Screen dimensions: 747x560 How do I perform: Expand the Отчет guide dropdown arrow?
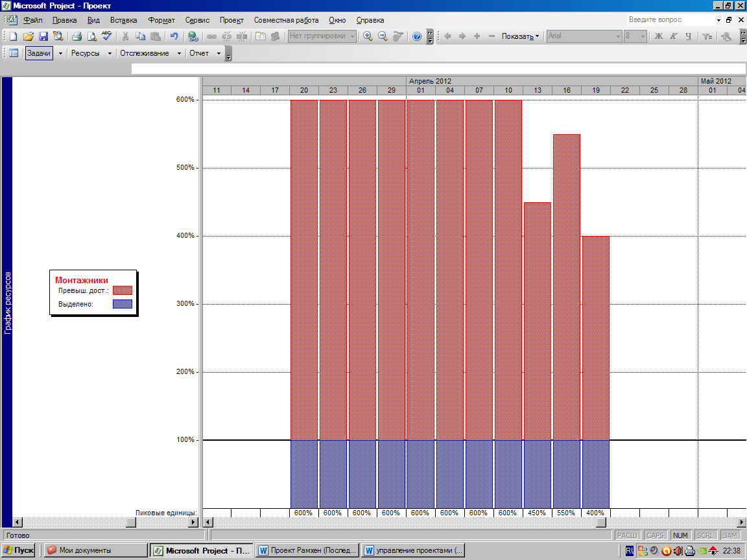219,53
